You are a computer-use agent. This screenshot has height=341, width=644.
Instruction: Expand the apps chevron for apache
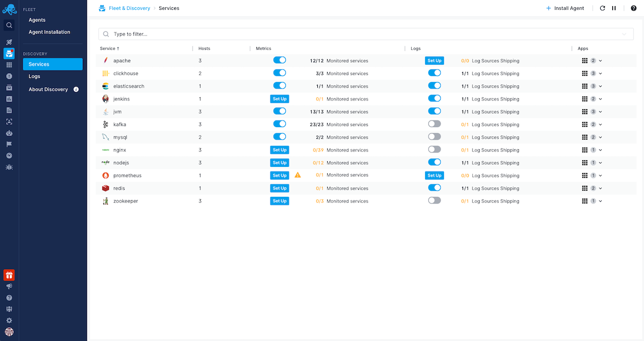[601, 61]
